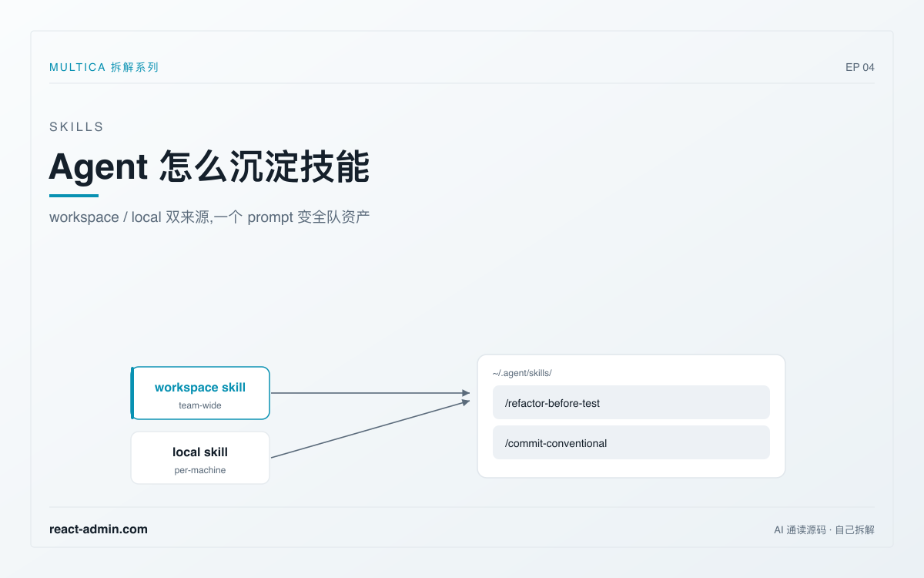Click the title Agent 怎么沉淀技能
The width and height of the screenshot is (924, 578).
coord(209,166)
